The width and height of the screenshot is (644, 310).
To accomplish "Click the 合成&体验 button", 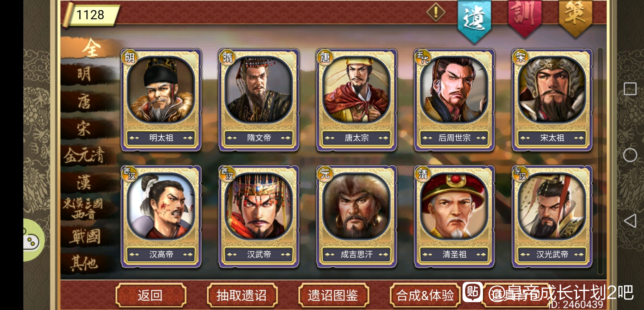I will pos(425,295).
